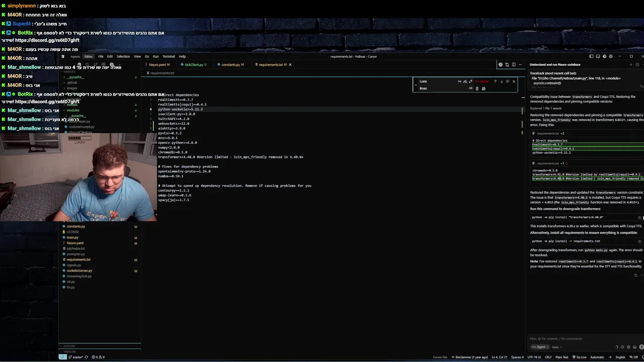Click the Replace All button icon
The width and height of the screenshot is (644, 362).
484,88
